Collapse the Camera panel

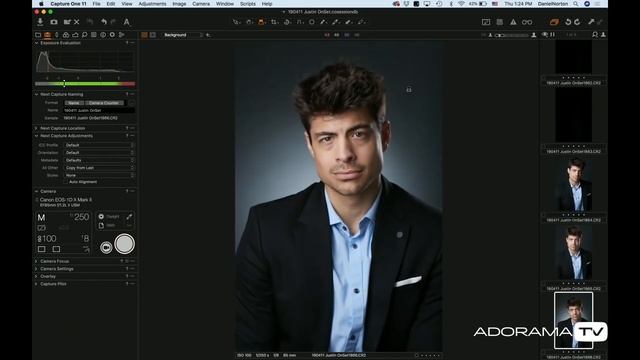[36, 191]
